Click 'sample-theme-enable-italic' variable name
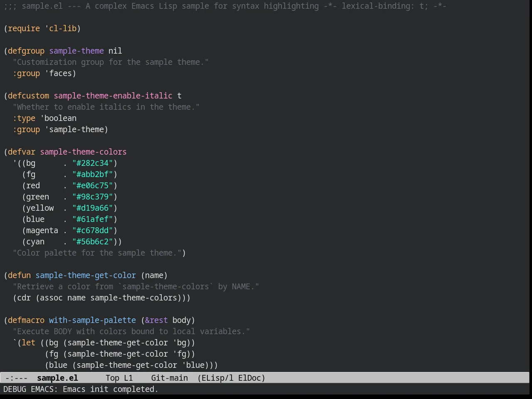The width and height of the screenshot is (532, 399). click(x=113, y=96)
